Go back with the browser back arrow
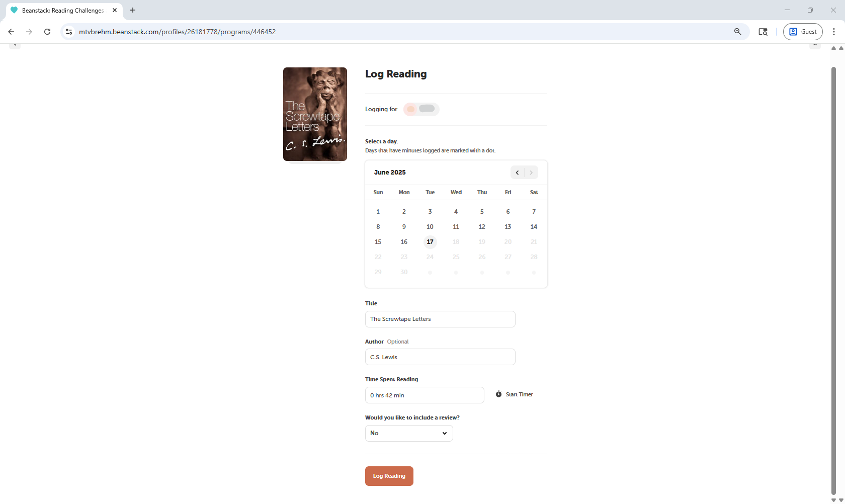Screen dimensions: 845x504 [11, 32]
